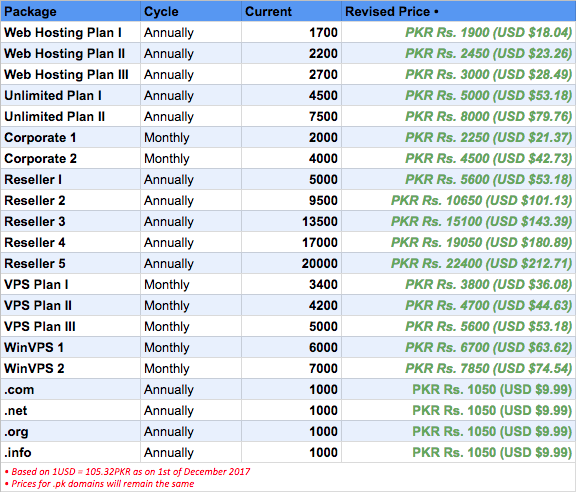
Task: Select revised price PKR Rs. 10650 cell
Action: tap(458, 201)
